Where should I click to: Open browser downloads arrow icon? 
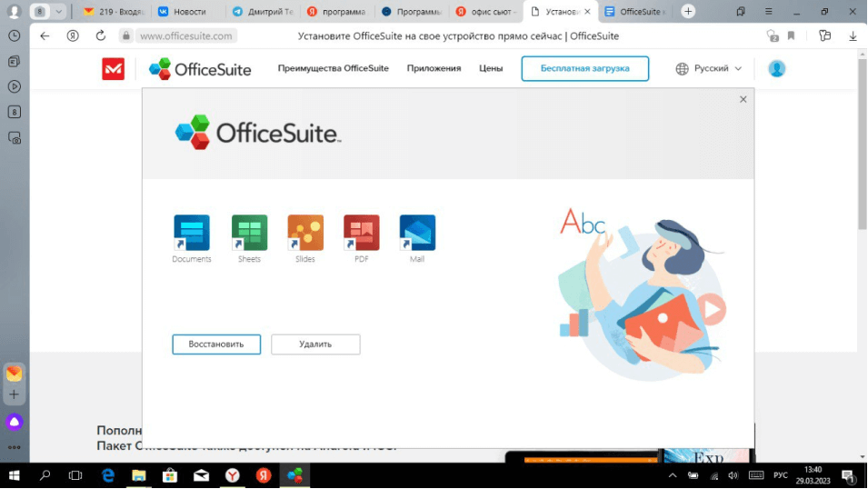click(x=853, y=35)
